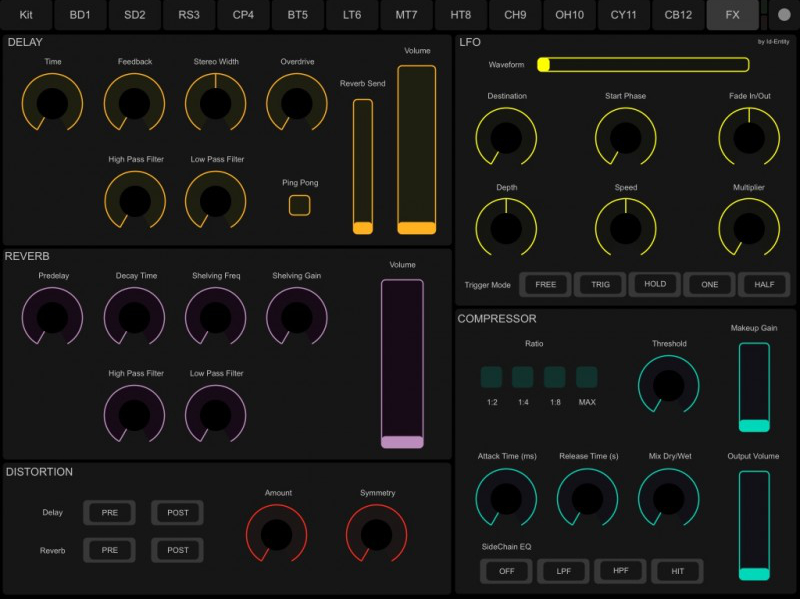Open the SD2 drum tab
The width and height of the screenshot is (800, 599).
pos(134,15)
